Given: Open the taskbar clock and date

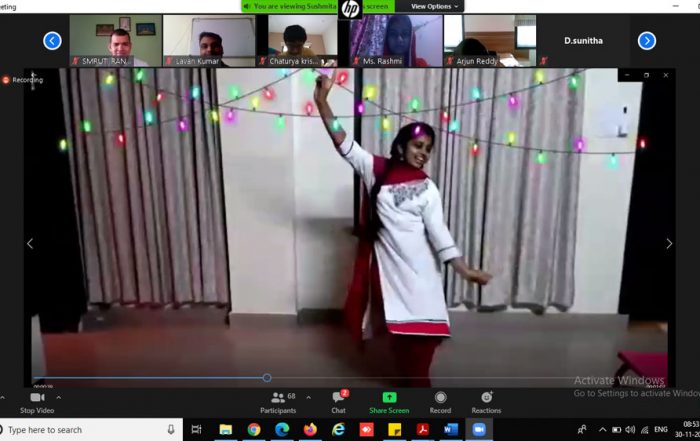Looking at the screenshot, I should pyautogui.click(x=687, y=429).
